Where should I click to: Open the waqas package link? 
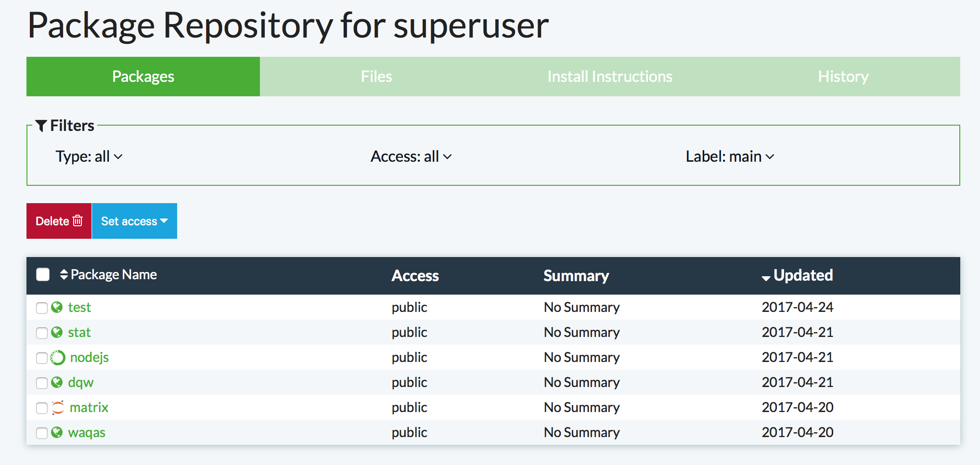click(x=87, y=432)
